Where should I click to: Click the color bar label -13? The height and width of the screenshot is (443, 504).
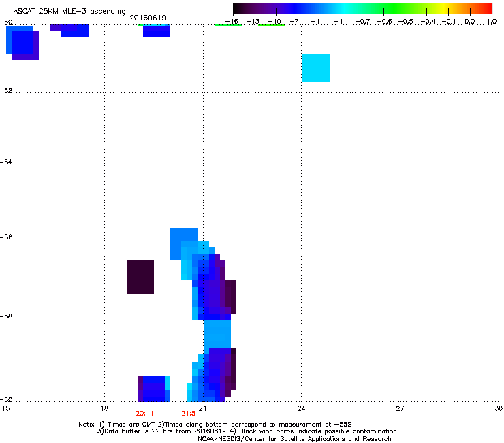tap(253, 22)
